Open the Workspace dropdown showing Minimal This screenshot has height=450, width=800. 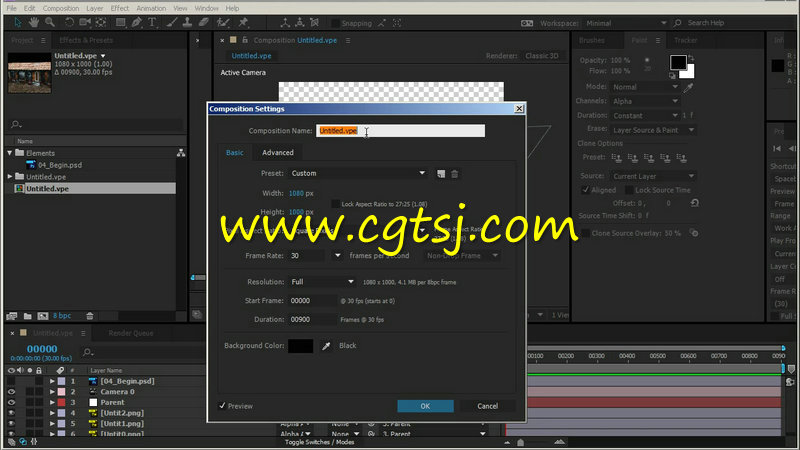tap(626, 23)
